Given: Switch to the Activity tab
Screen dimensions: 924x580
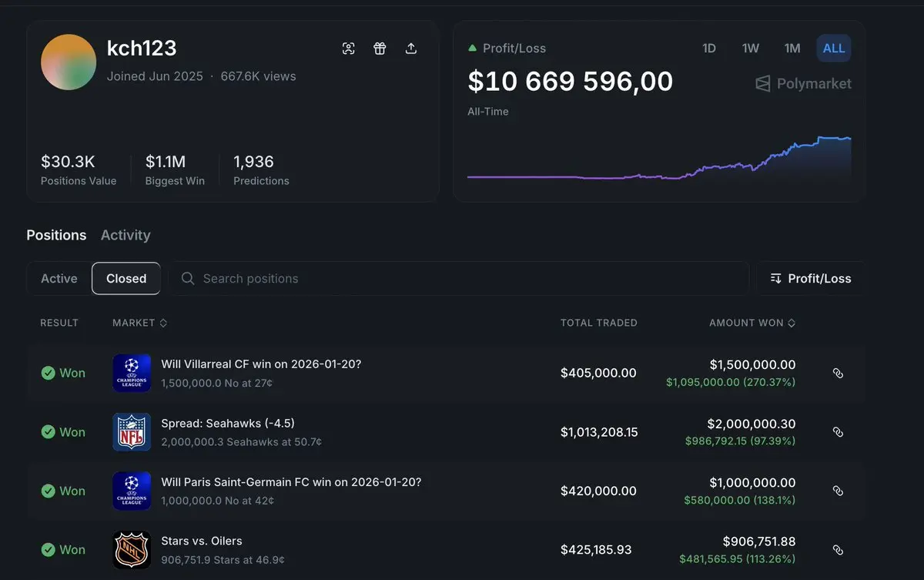Looking at the screenshot, I should pyautogui.click(x=126, y=235).
